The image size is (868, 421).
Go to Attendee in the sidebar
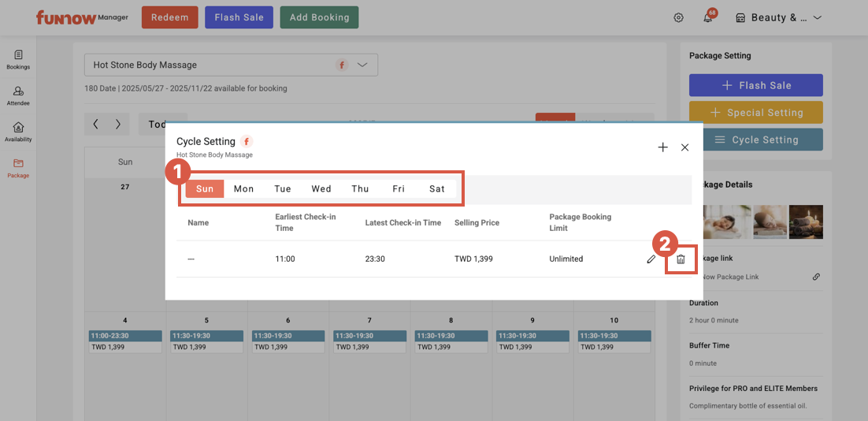coord(18,96)
